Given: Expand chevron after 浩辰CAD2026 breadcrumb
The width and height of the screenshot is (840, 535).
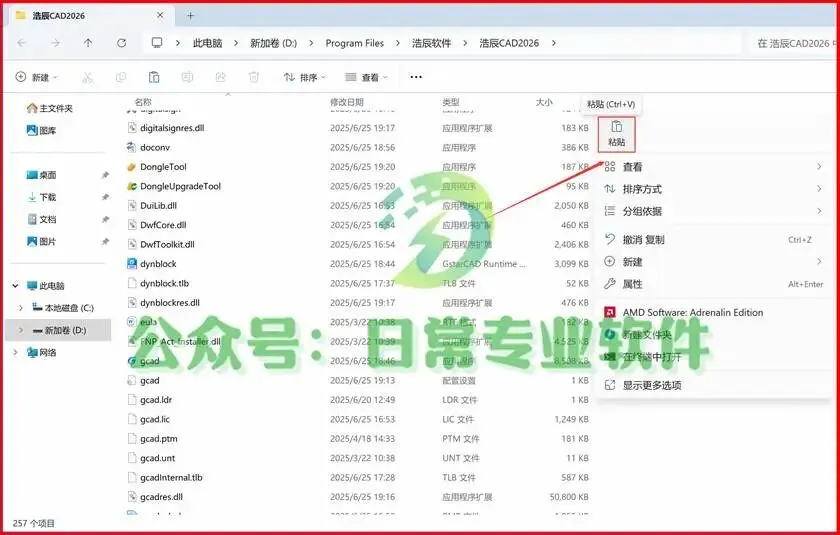Looking at the screenshot, I should point(553,43).
